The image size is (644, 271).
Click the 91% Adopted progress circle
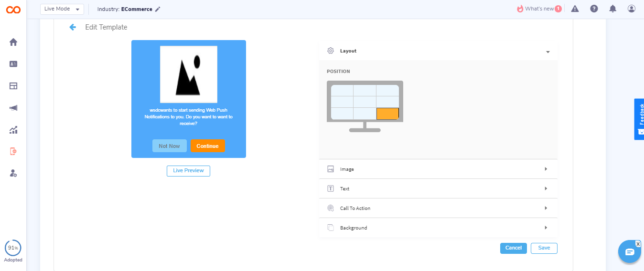pos(13,248)
